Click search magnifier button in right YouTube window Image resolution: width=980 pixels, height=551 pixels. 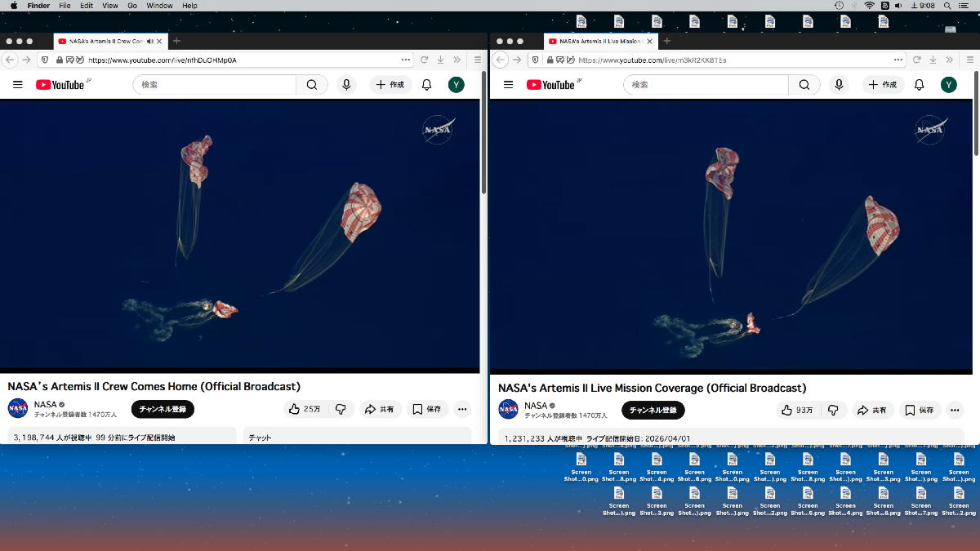point(804,85)
